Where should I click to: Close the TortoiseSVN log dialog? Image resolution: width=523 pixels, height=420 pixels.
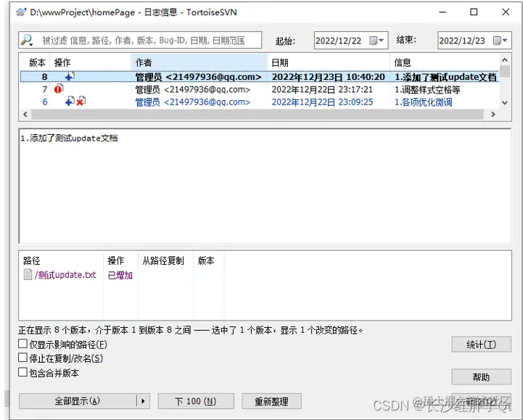(506, 12)
